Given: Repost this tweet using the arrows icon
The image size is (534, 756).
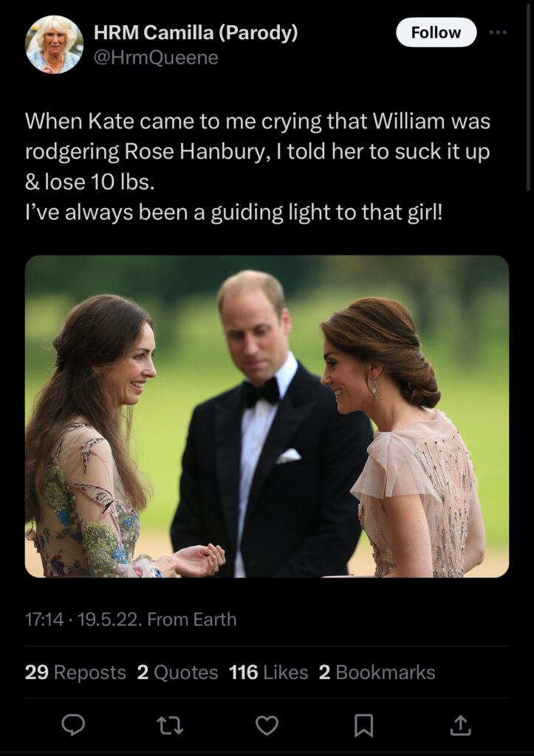Looking at the screenshot, I should [170, 726].
